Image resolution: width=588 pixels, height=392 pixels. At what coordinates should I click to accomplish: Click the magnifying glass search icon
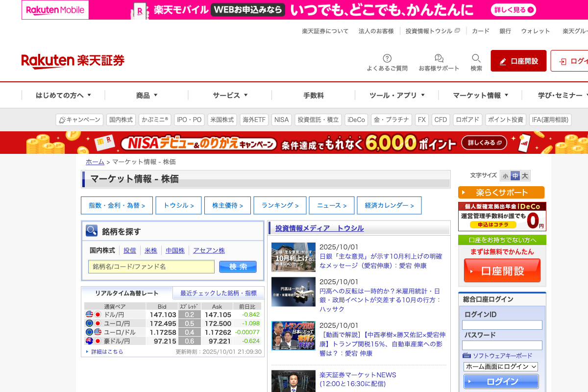(476, 58)
